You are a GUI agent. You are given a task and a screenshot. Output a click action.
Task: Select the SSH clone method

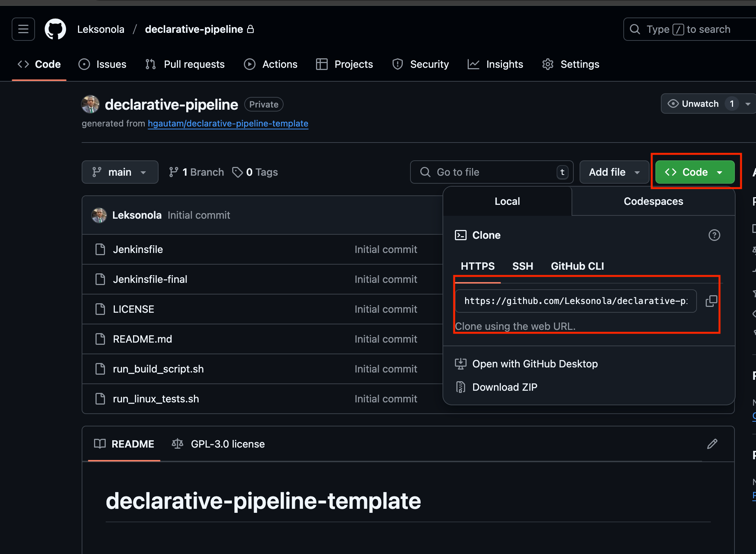pos(523,266)
